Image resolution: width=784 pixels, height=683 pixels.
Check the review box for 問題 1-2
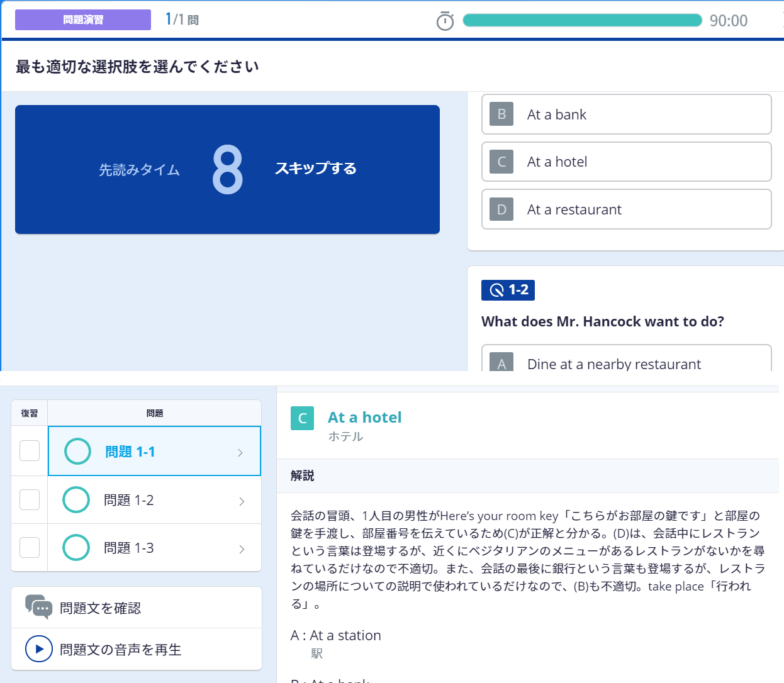click(30, 500)
